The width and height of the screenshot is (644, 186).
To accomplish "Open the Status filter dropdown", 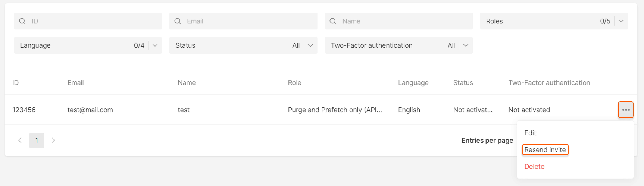I will pos(311,45).
